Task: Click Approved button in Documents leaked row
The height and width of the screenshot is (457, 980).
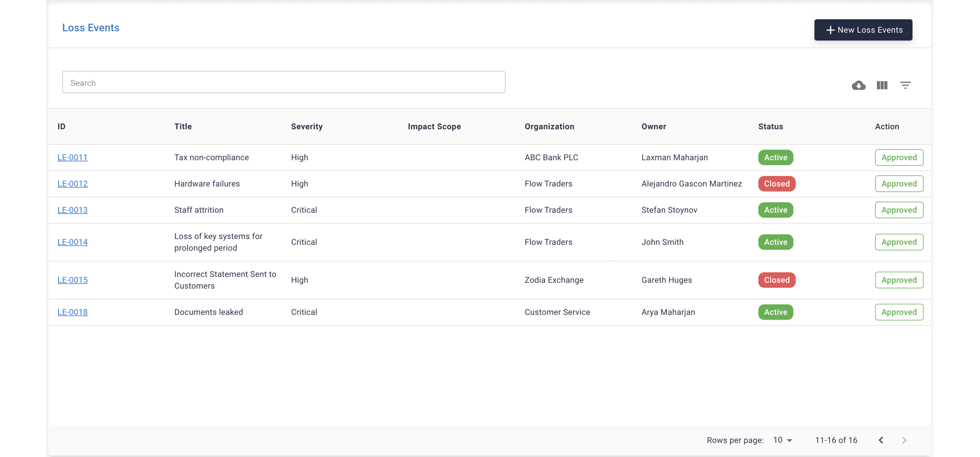Action: click(899, 312)
